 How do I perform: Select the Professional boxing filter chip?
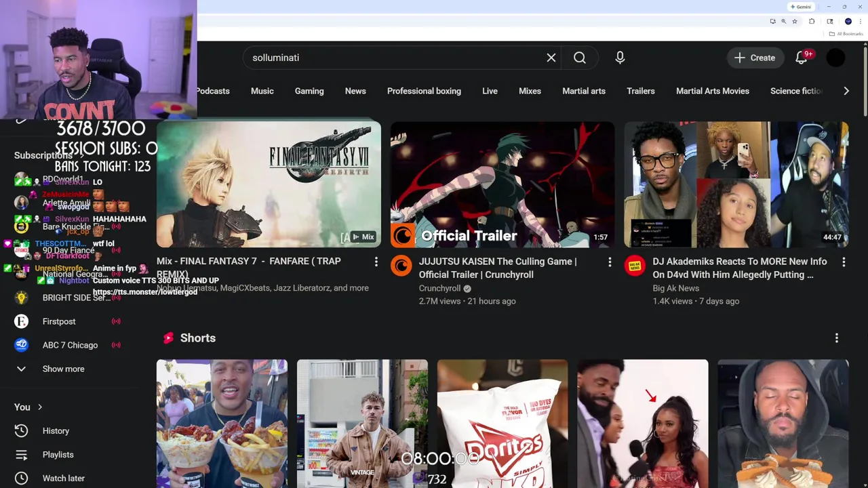pos(424,91)
